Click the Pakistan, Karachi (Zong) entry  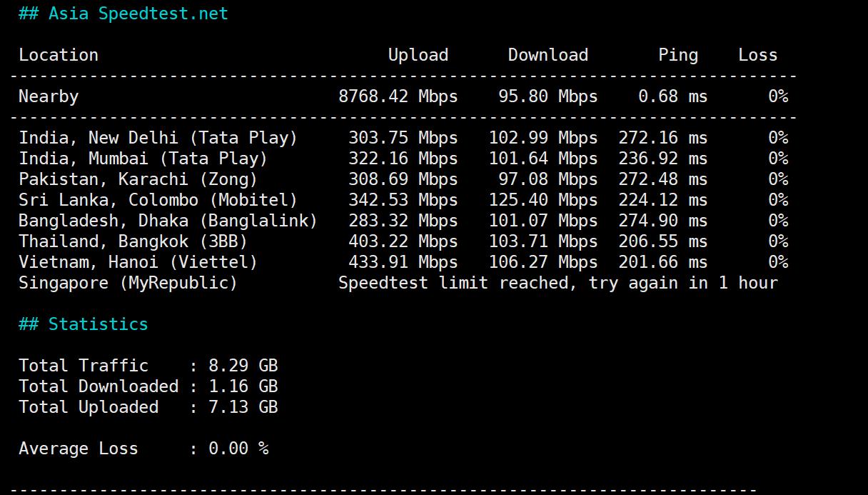click(x=138, y=179)
